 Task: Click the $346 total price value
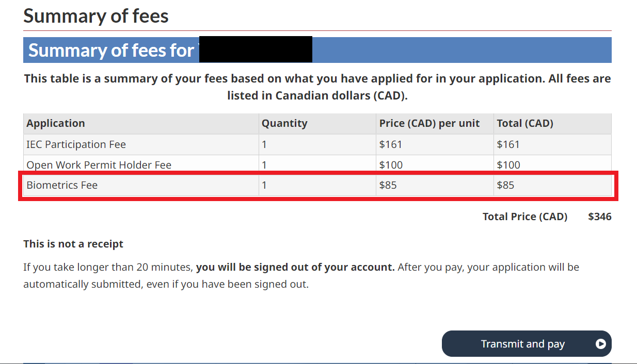(600, 217)
